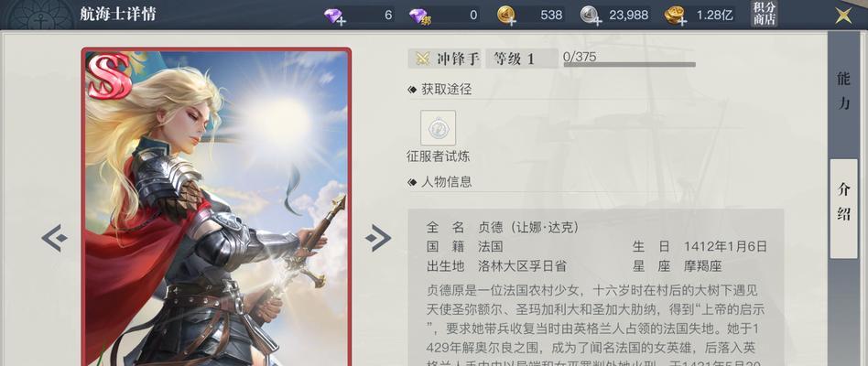Screen dimensions: 868x366
Task: Click the S rank badge on card
Action: point(108,76)
